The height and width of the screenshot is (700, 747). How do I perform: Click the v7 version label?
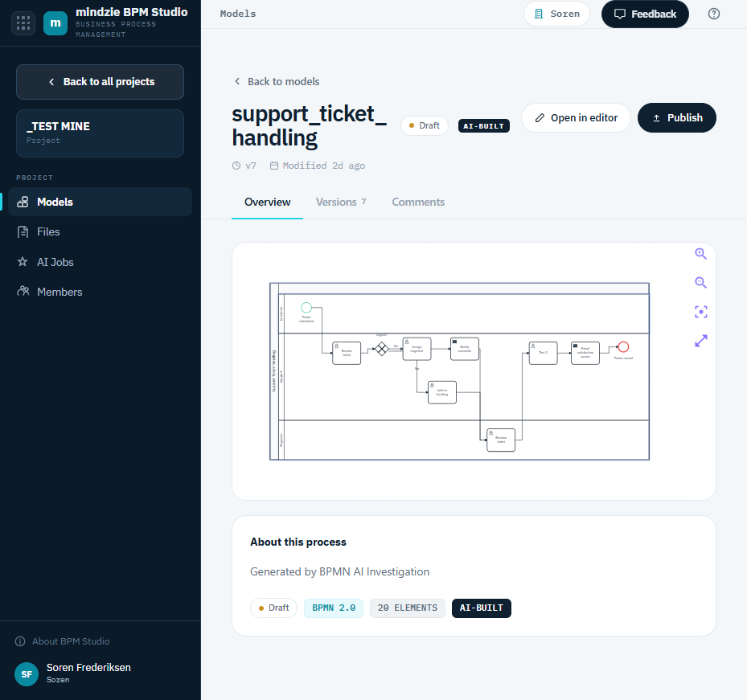(251, 166)
